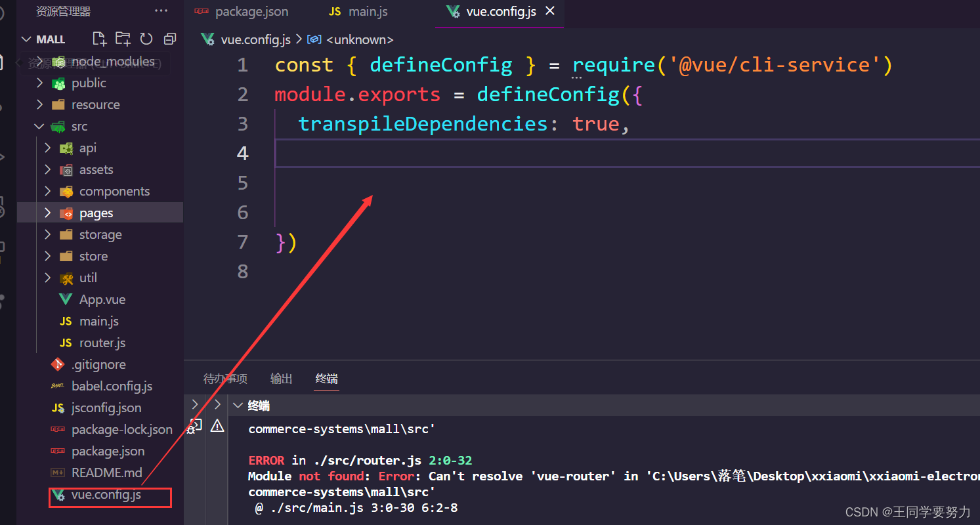
Task: Open the 待办事项 panel tab
Action: (x=225, y=379)
